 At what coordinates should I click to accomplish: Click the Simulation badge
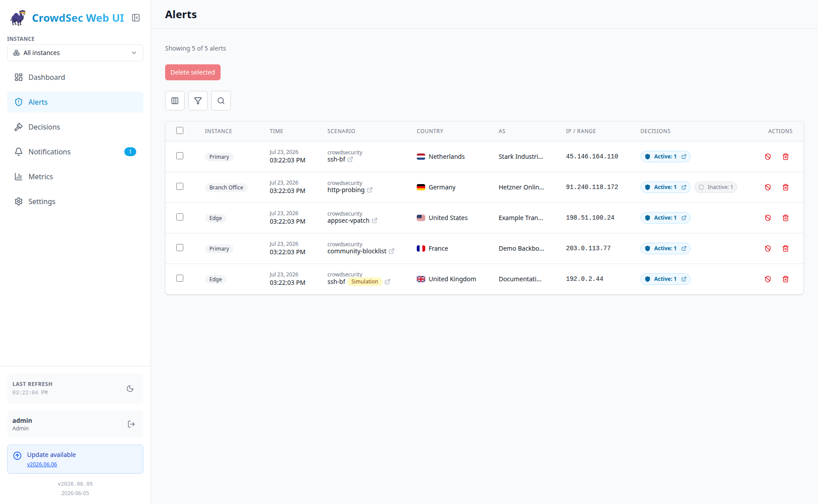point(364,282)
